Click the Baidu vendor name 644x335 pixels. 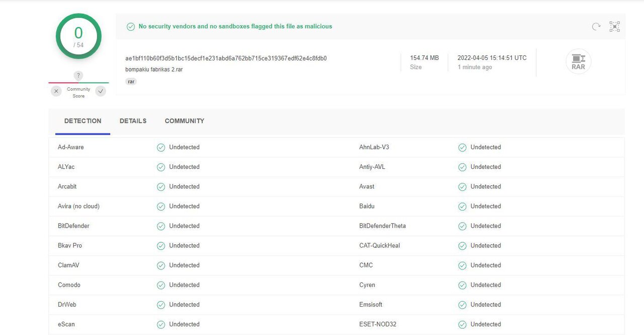coord(367,206)
